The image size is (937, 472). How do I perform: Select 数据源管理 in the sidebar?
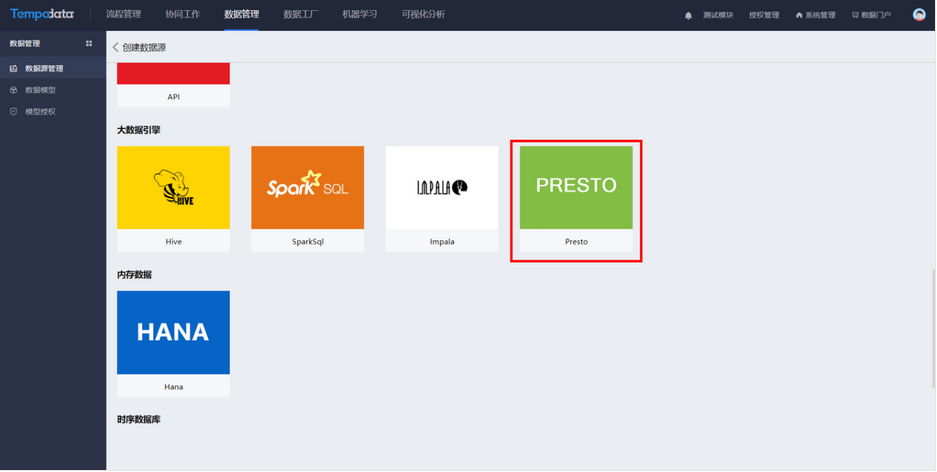[53, 69]
